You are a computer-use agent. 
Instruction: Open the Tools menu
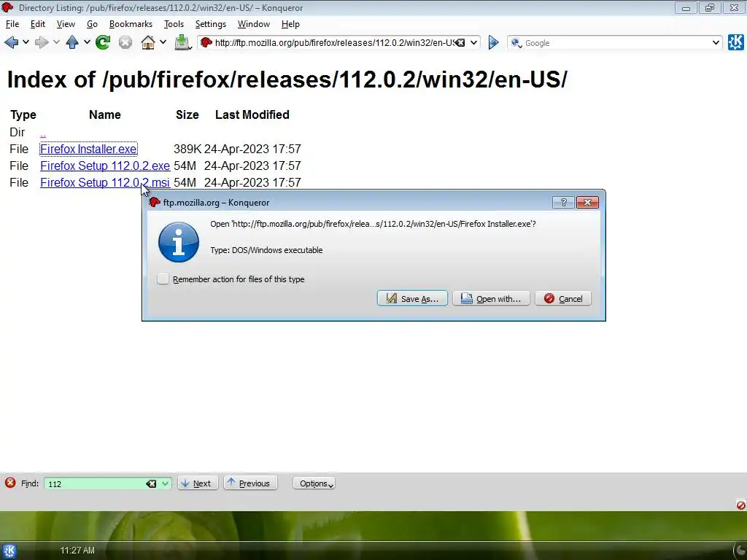pos(174,24)
